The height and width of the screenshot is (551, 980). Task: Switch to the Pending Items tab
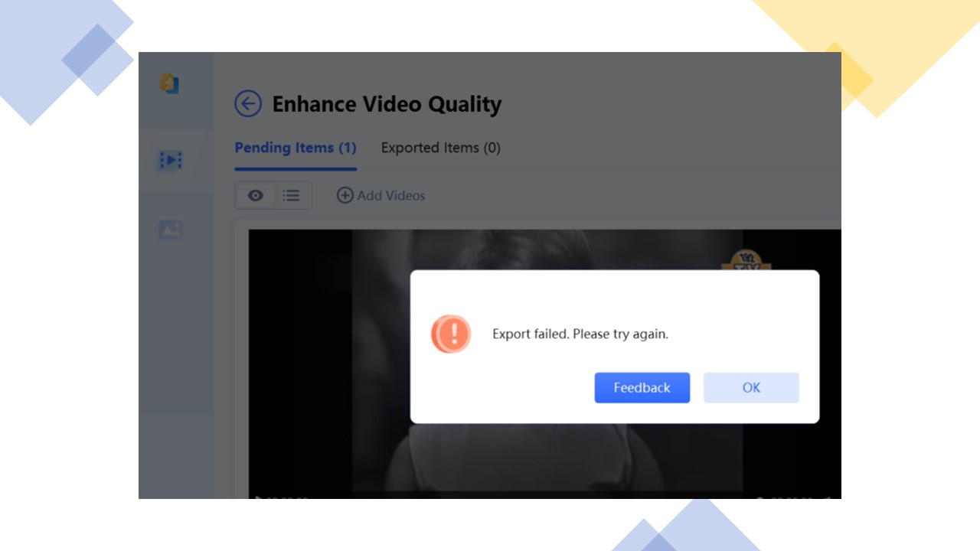295,148
